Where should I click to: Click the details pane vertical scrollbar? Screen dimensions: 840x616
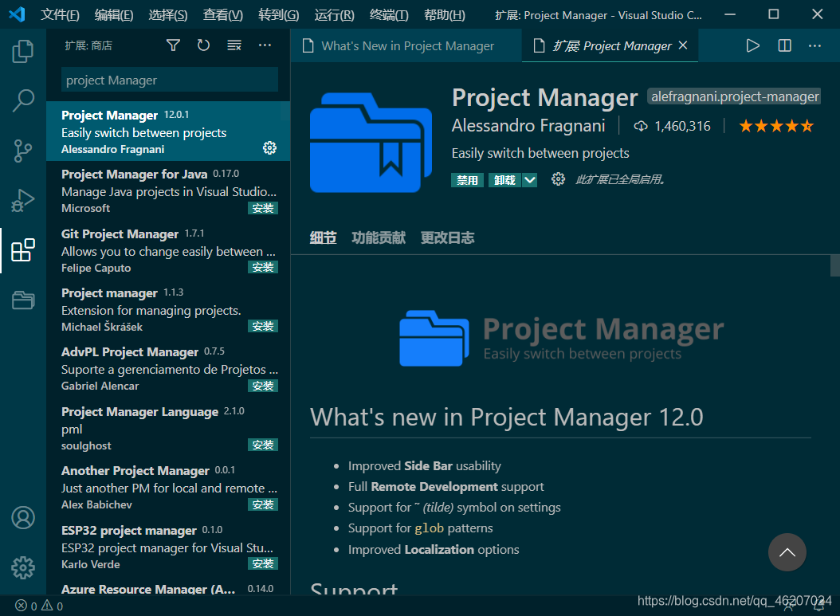834,265
